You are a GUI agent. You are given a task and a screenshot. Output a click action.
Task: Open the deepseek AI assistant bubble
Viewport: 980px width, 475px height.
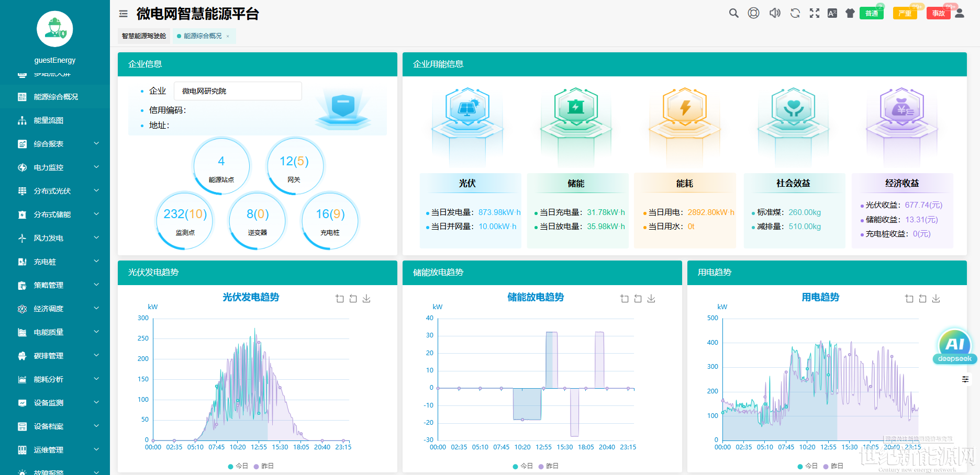(x=954, y=345)
